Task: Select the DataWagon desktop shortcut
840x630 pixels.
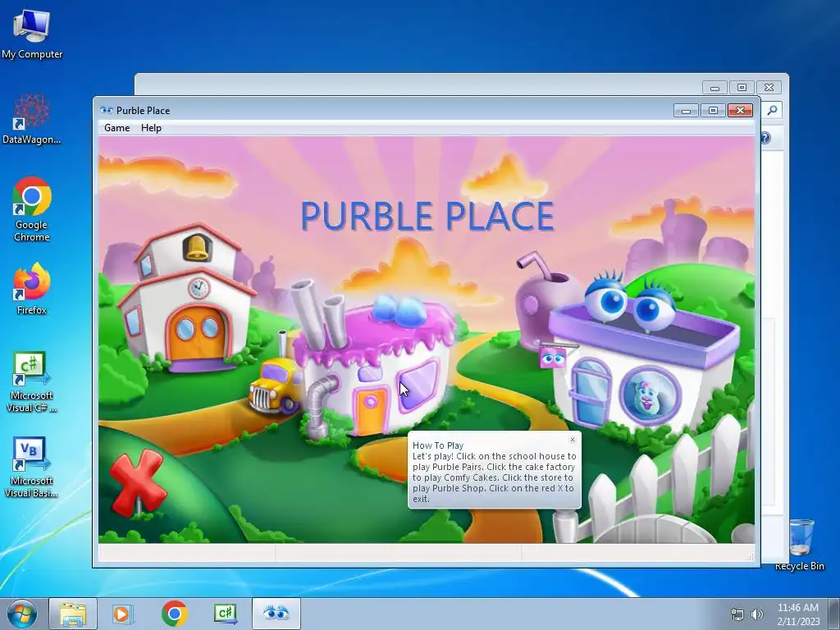Action: pos(32,118)
